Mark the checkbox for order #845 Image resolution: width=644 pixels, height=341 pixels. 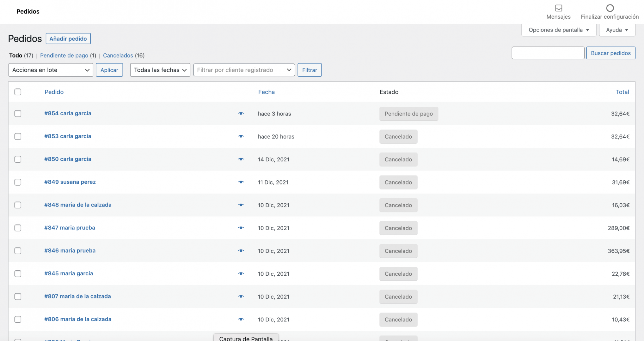(x=18, y=274)
